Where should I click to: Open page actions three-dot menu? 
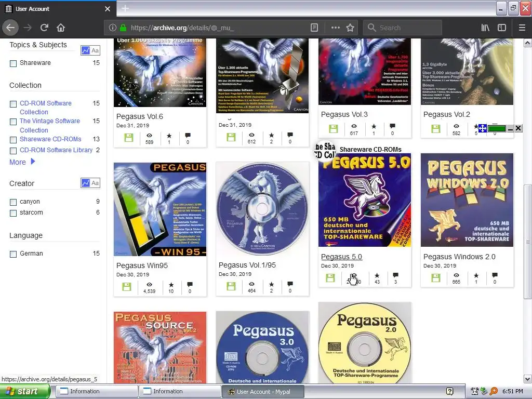click(x=335, y=28)
